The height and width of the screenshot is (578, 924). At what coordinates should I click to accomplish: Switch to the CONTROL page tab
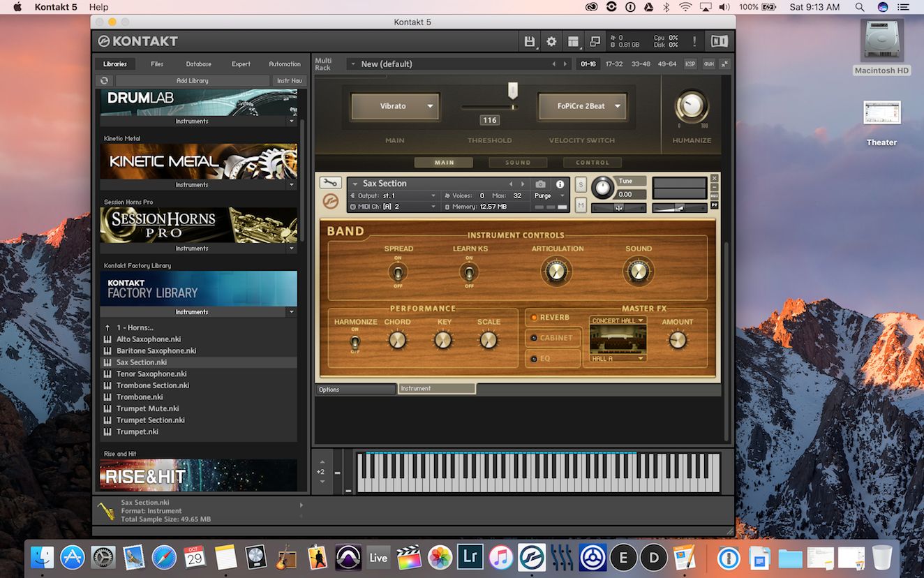click(x=593, y=163)
